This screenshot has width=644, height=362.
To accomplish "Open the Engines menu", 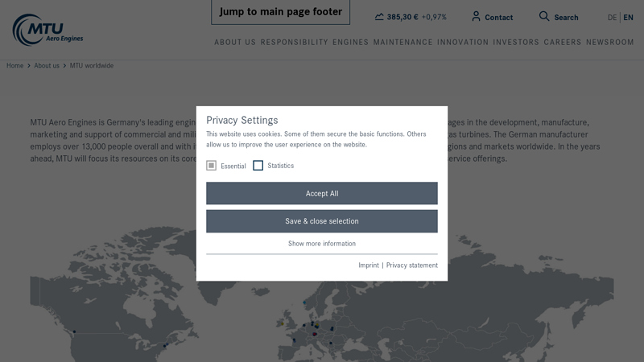I will tap(350, 43).
